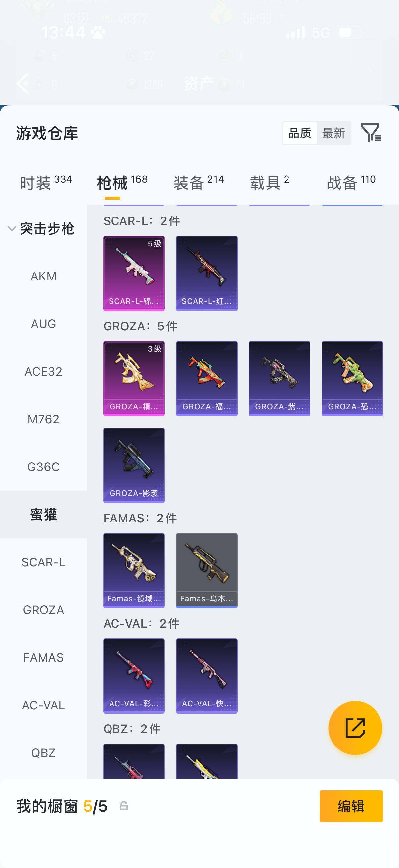This screenshot has width=399, height=868.
Task: Tap the back arrow icon
Action: click(22, 83)
